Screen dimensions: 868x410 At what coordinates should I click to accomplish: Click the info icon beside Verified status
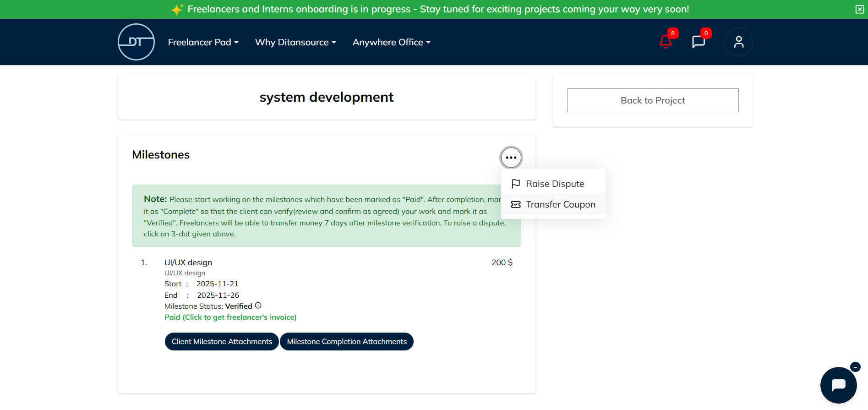(258, 306)
